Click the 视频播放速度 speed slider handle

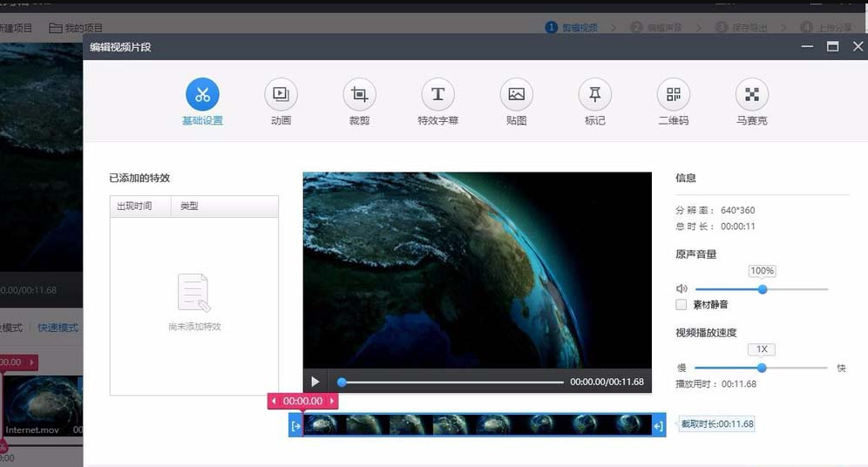(762, 368)
